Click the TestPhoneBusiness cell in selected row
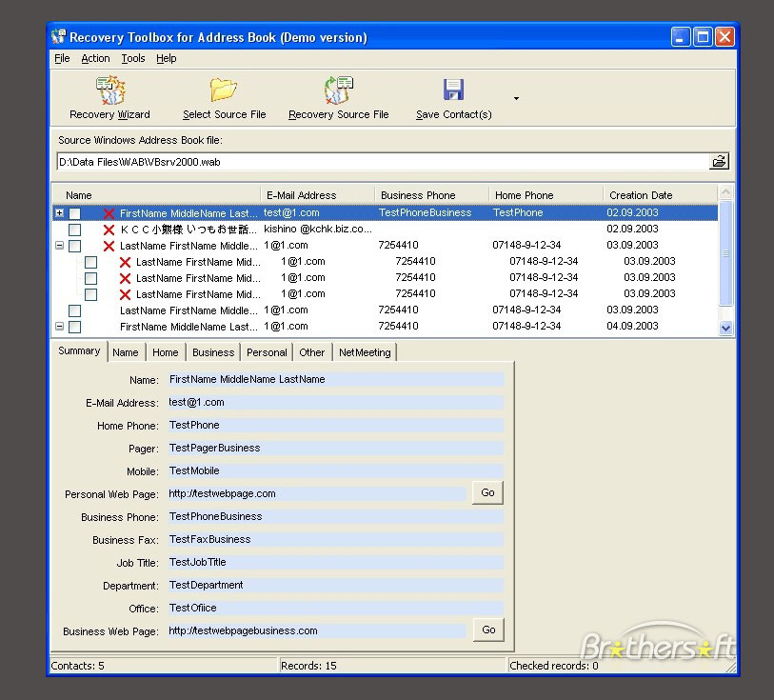Screen dimensions: 774x700 point(425,212)
